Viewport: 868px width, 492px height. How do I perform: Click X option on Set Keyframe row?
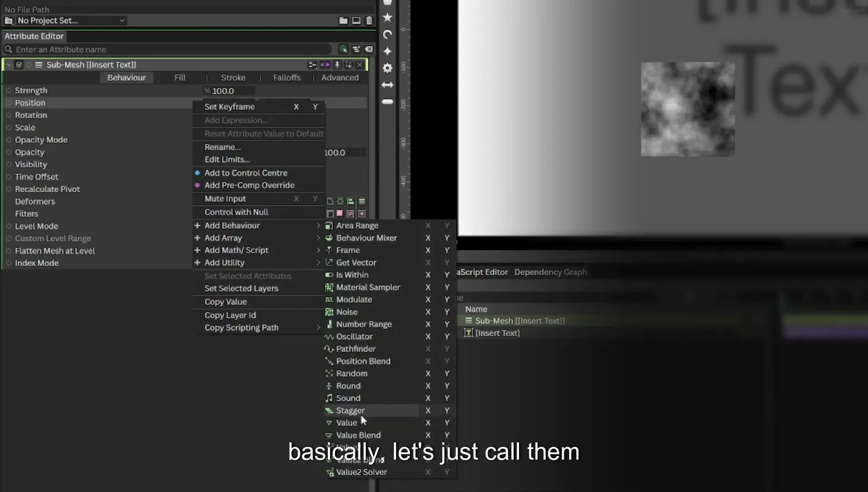click(296, 107)
